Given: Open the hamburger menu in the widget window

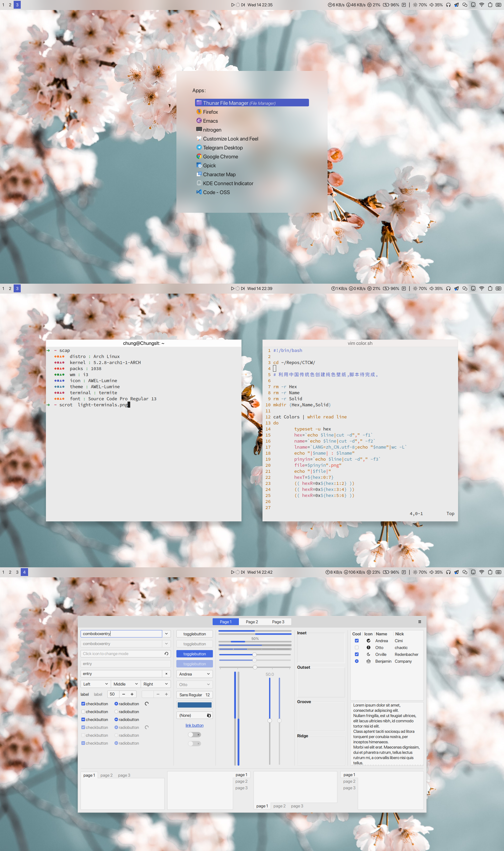Looking at the screenshot, I should tap(420, 621).
